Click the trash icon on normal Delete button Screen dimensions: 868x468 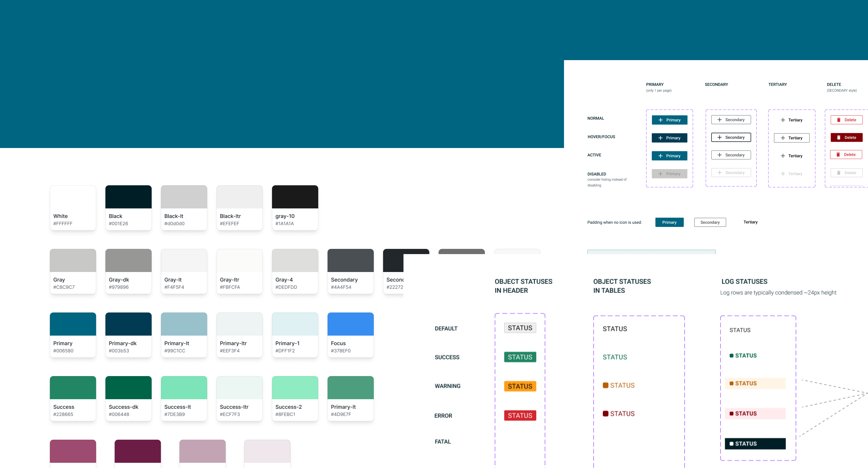coord(839,120)
